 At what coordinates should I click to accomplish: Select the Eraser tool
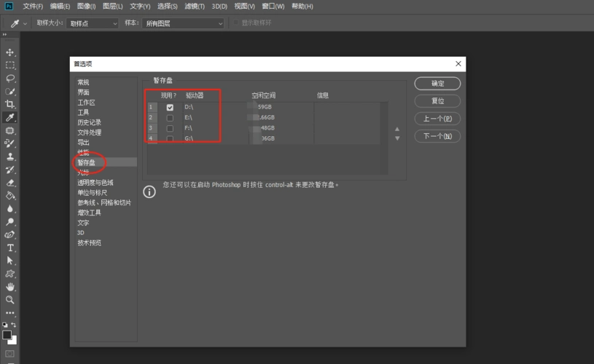pos(10,183)
